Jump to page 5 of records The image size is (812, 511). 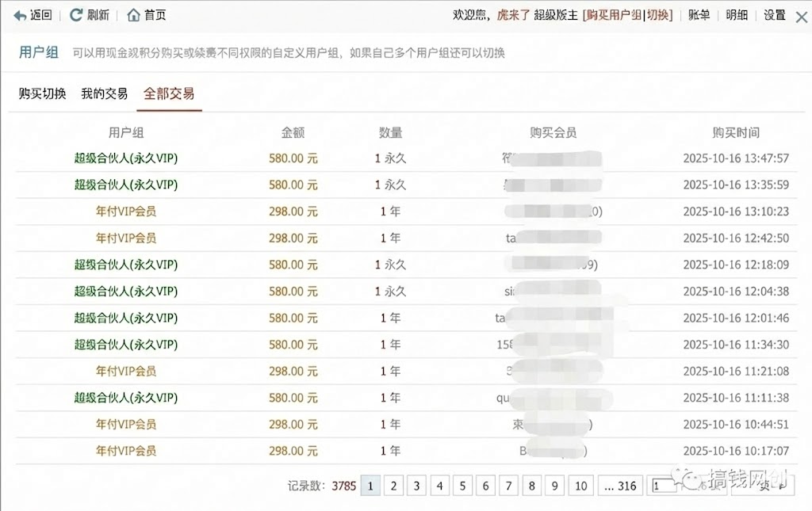click(x=462, y=486)
